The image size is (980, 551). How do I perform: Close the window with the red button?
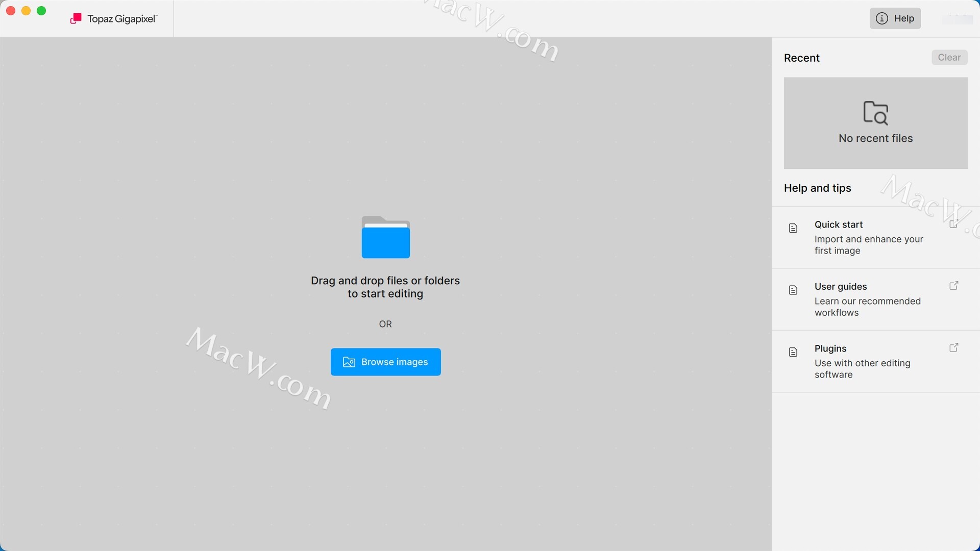[x=11, y=11]
